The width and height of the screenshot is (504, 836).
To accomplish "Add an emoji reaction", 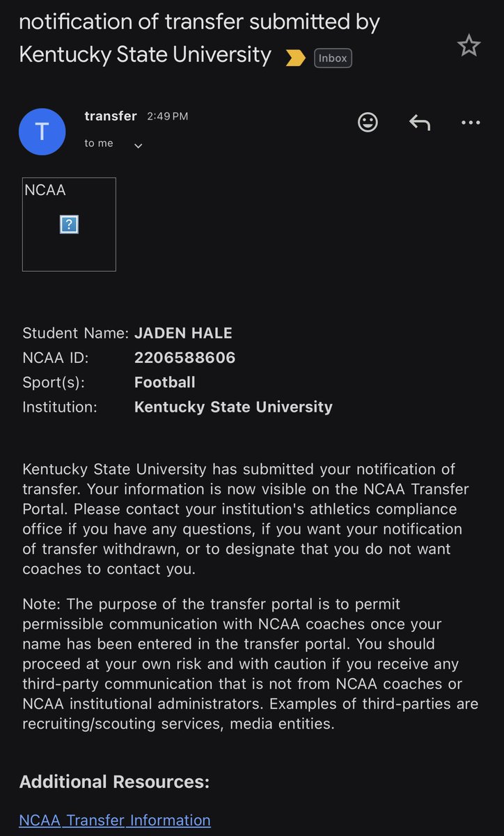I will coord(368,123).
